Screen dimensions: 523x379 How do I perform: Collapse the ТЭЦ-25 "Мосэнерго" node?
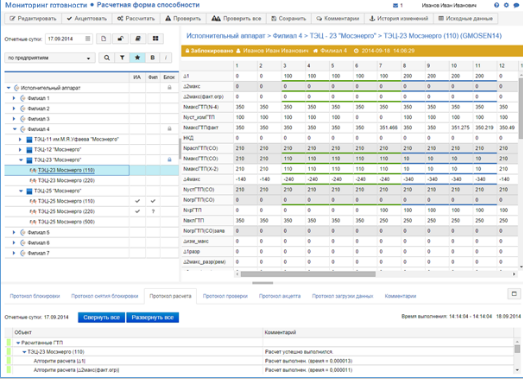[21, 191]
